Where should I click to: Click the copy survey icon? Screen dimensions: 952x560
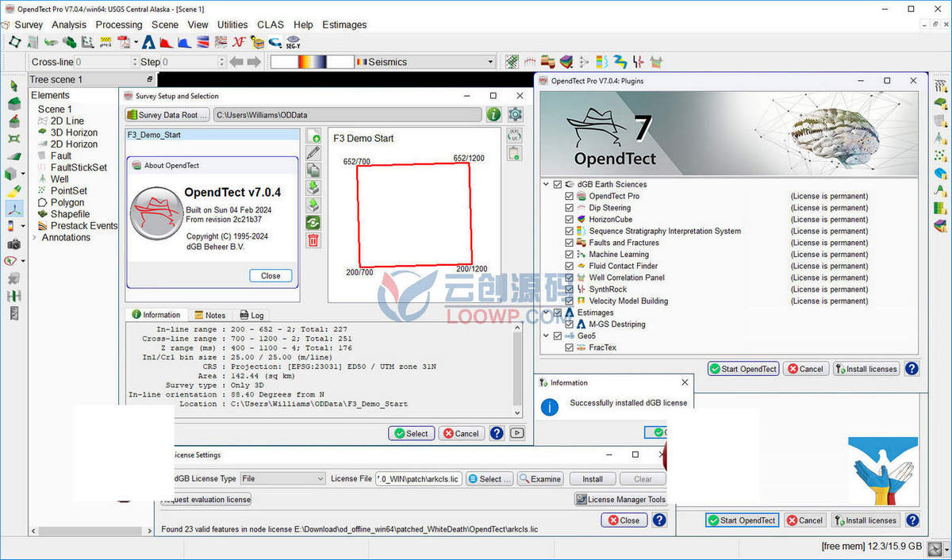313,171
